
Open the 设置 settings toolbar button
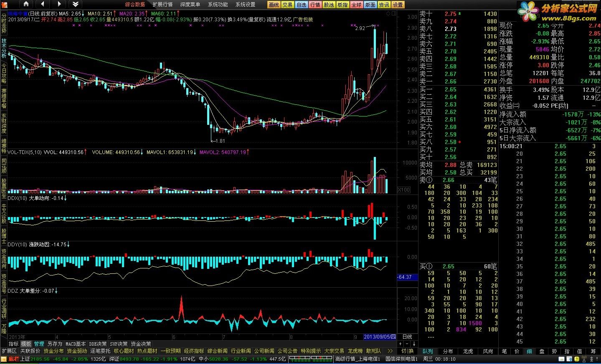[x=398, y=5]
